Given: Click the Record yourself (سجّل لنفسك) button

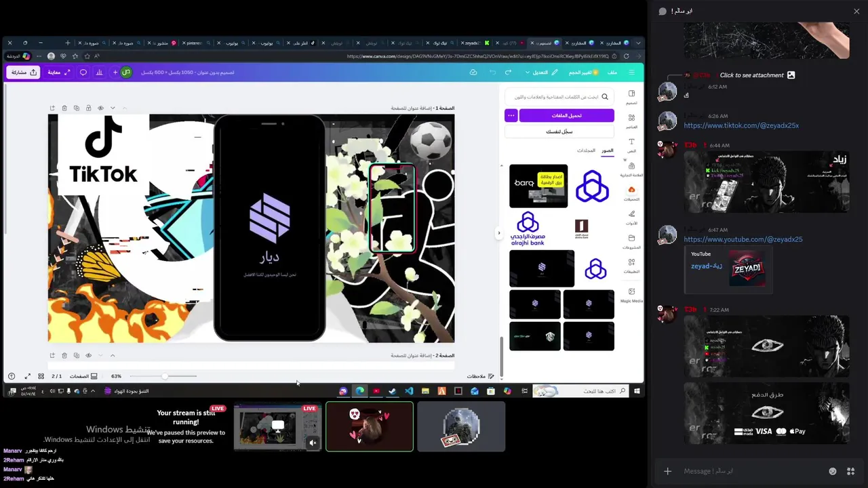Looking at the screenshot, I should pyautogui.click(x=559, y=131).
